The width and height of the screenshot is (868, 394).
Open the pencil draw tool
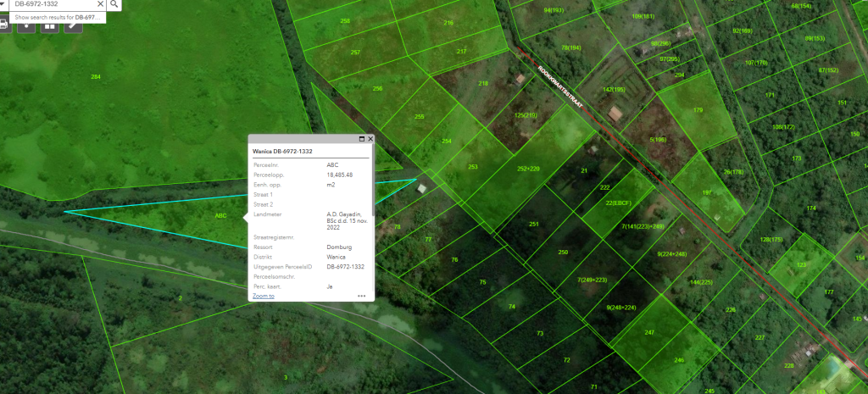tap(74, 25)
